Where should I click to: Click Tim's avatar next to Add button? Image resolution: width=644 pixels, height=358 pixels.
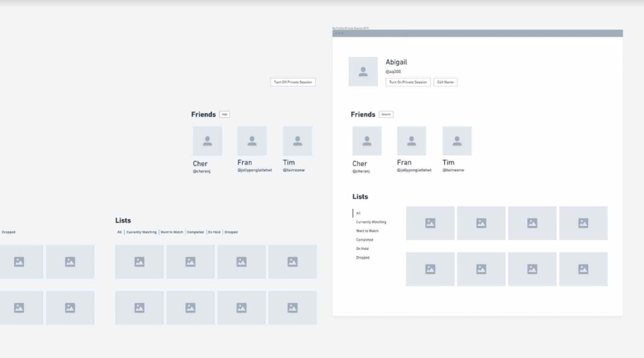(x=297, y=141)
